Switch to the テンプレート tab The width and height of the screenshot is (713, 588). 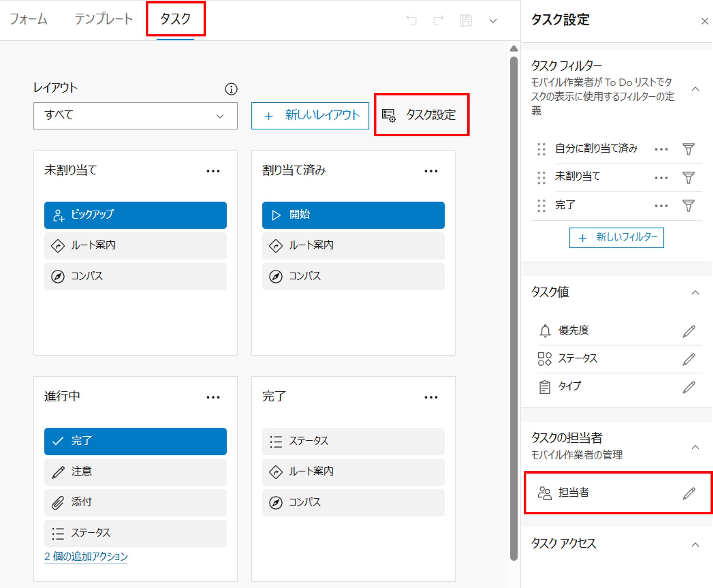pyautogui.click(x=104, y=19)
